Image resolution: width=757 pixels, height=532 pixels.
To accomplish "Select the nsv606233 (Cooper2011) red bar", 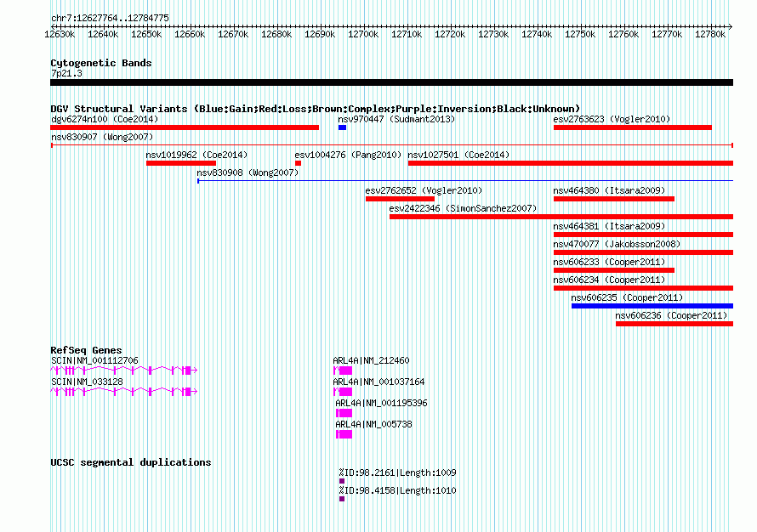I will (614, 270).
